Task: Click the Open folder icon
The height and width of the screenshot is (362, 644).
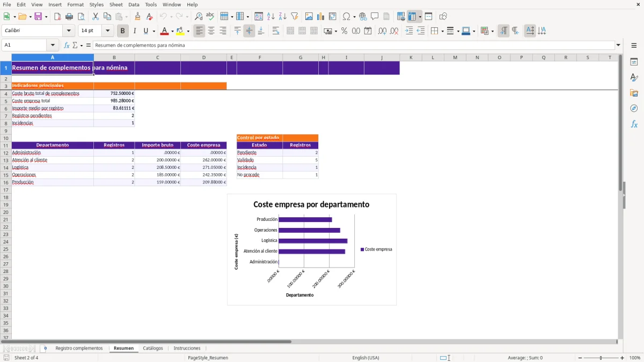Action: [21, 17]
